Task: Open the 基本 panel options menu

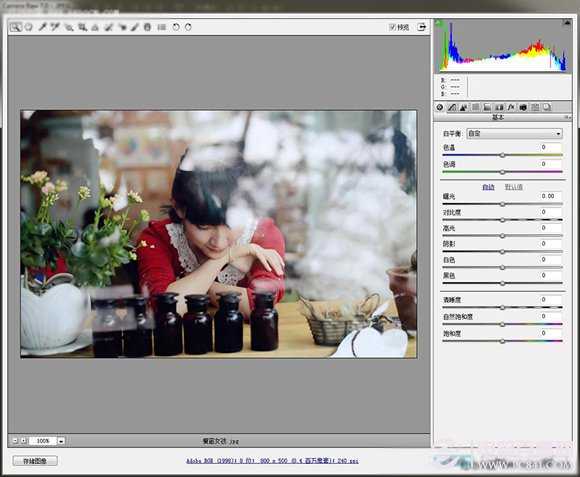Action: click(x=567, y=117)
